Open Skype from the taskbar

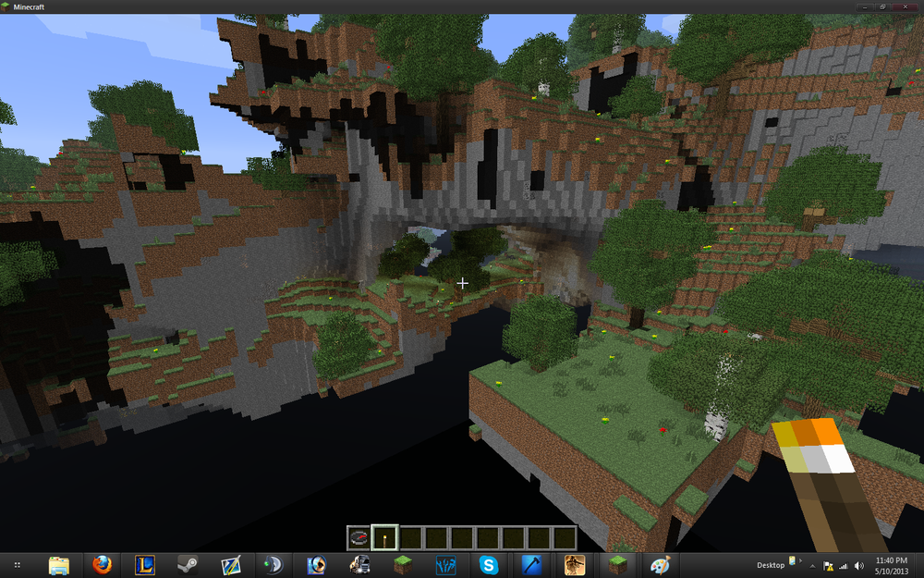[489, 565]
